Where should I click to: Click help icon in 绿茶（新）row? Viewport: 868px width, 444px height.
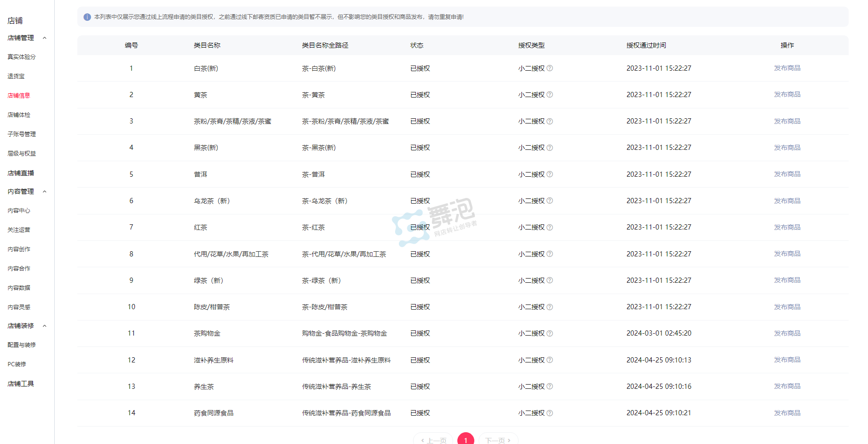click(550, 280)
